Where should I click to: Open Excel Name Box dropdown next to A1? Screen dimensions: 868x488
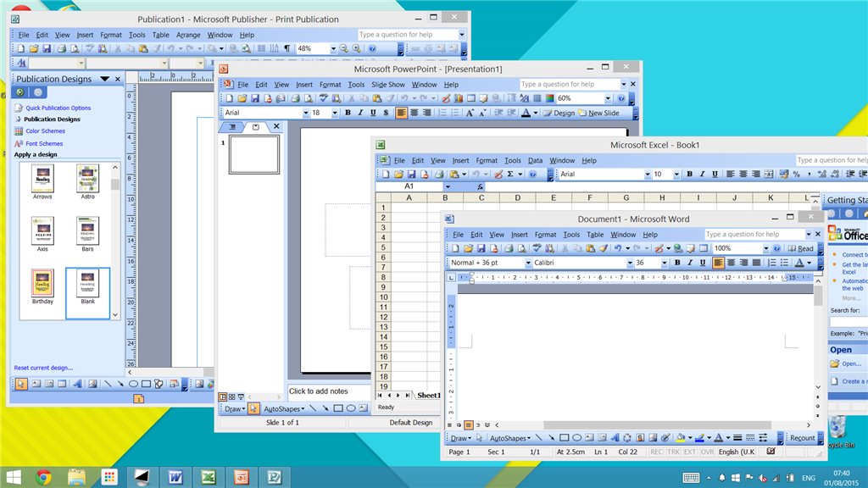[448, 187]
